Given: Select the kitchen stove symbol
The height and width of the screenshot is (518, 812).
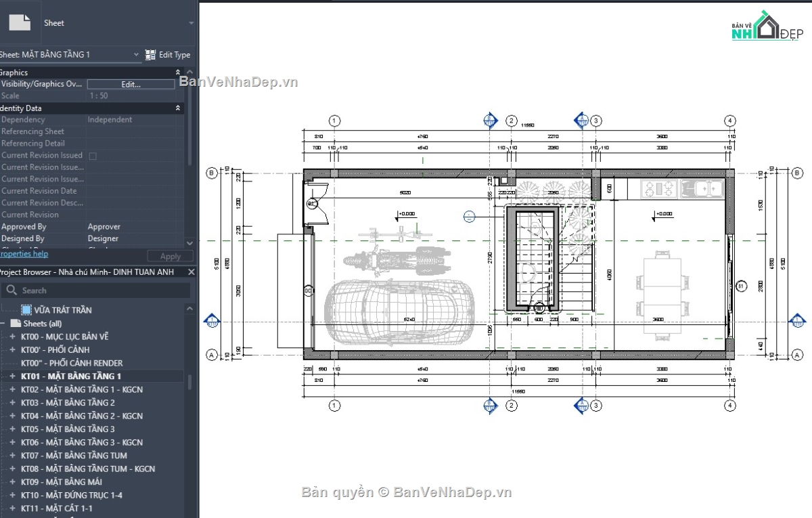Looking at the screenshot, I should click(x=657, y=188).
